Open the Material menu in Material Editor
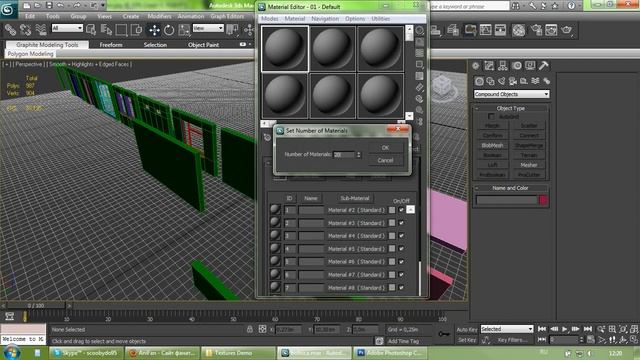640x360 pixels. pyautogui.click(x=295, y=19)
